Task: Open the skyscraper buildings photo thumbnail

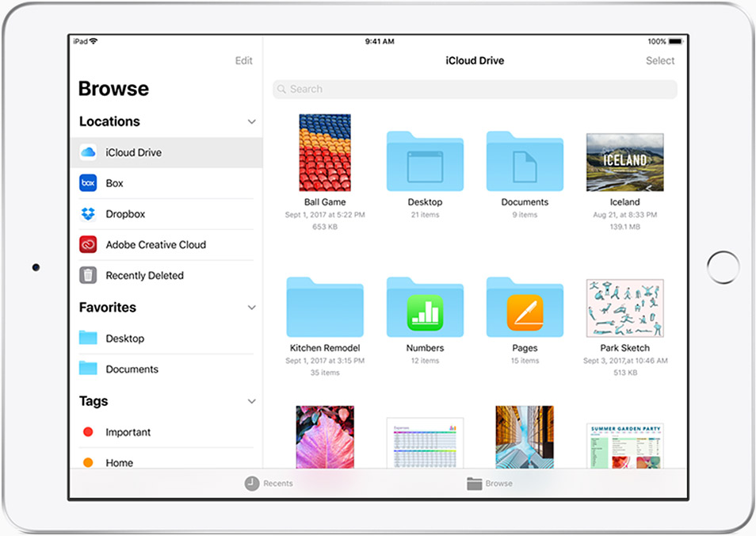Action: click(525, 437)
